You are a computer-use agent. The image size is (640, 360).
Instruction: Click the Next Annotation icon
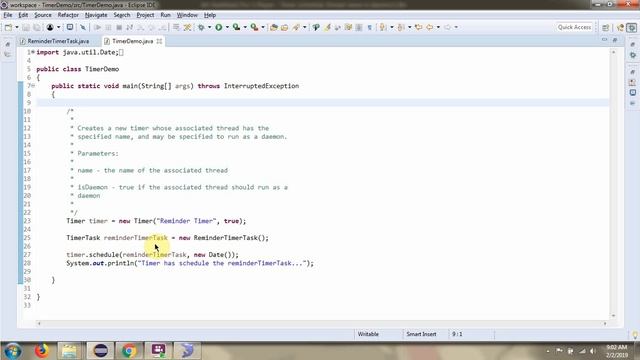click(383, 27)
